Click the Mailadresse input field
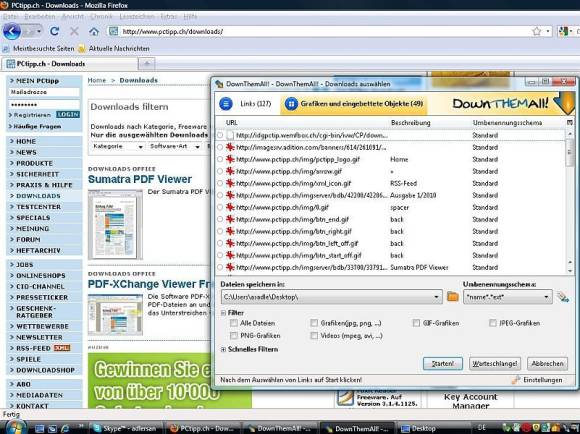 coord(44,92)
